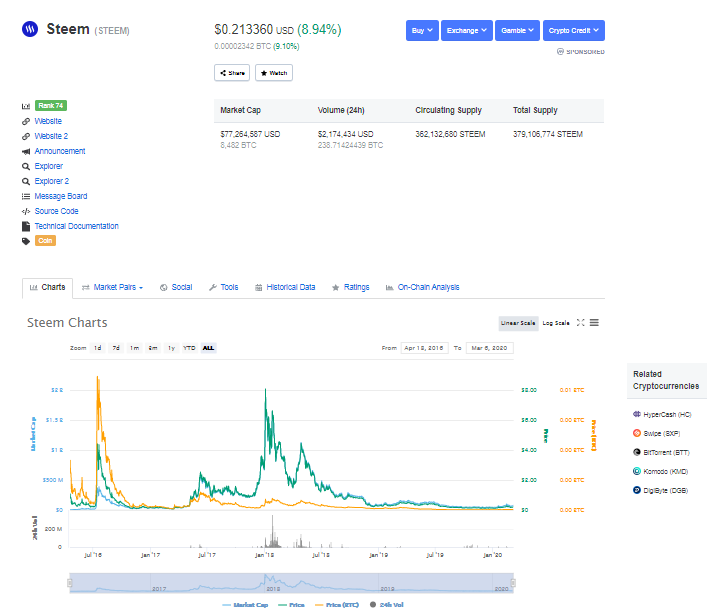Viewport: 719px width, 614px height.
Task: Open DigiByte (DGB) related cryptocurrency link
Action: click(666, 491)
